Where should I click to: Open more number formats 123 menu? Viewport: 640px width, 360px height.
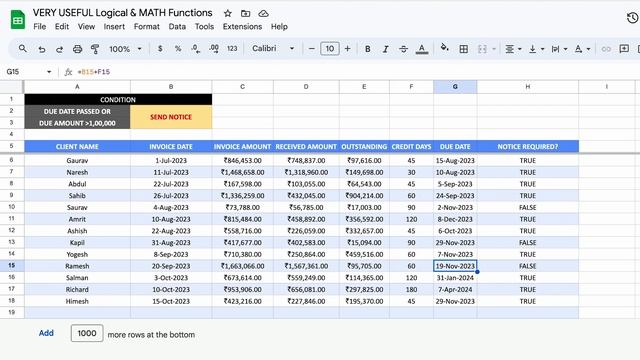[232, 49]
